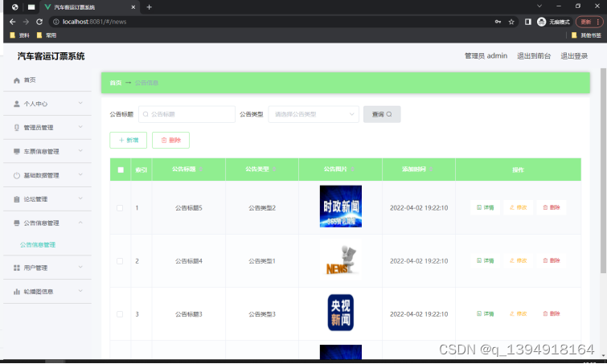Reload the page with refresh icon
The width and height of the screenshot is (607, 364).
point(39,22)
